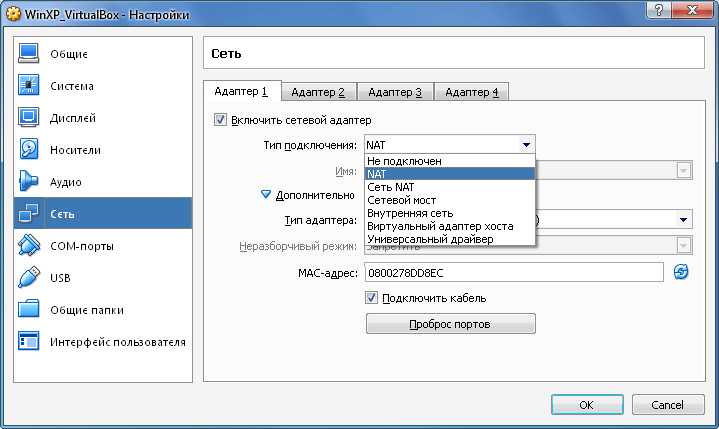Choose Виртуальный адаптер хоста option
719x429 pixels.
(x=450, y=226)
